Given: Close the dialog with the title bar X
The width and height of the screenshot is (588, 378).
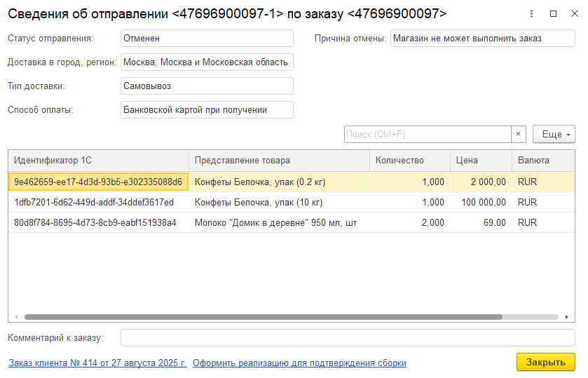Looking at the screenshot, I should click(573, 14).
